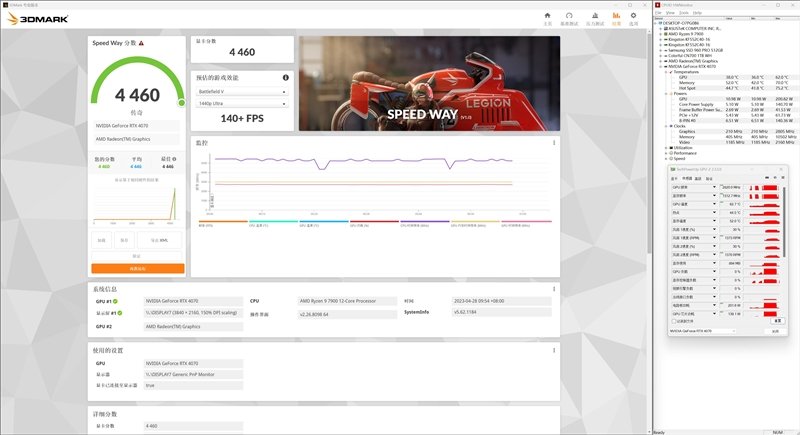Image resolution: width=800 pixels, height=435 pixels.
Task: Open the File menu in HWMonitor
Action: click(x=658, y=13)
